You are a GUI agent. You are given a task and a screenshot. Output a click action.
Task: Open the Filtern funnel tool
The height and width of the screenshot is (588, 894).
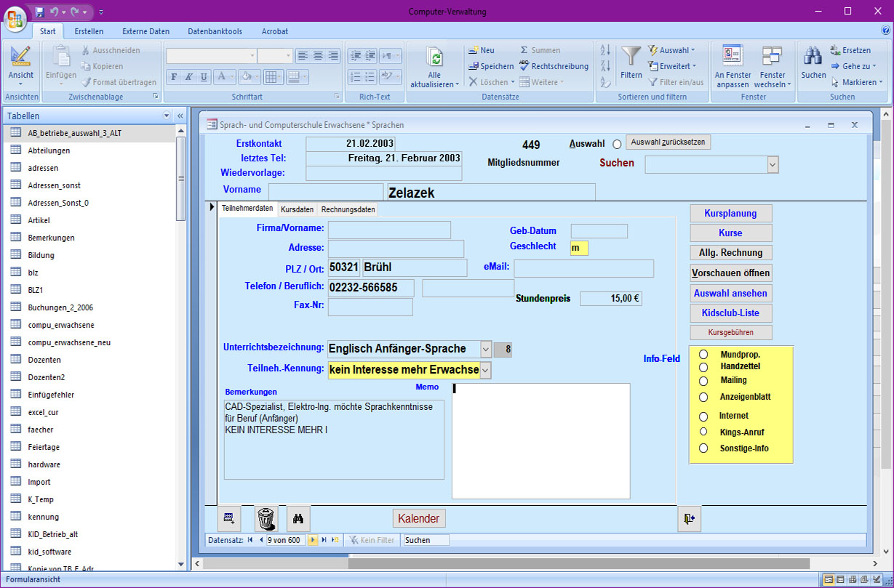point(631,63)
